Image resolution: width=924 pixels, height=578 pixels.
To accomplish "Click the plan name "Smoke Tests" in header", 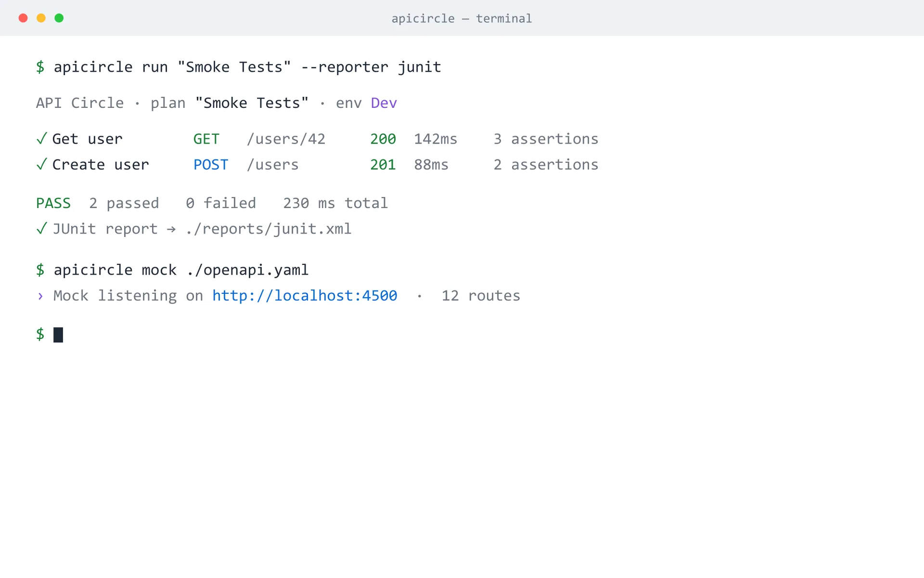I will pos(252,103).
